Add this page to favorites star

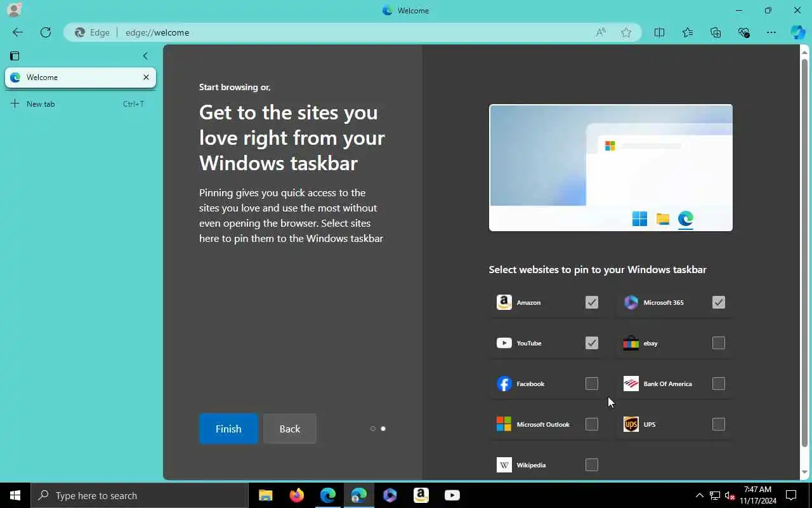626,32
